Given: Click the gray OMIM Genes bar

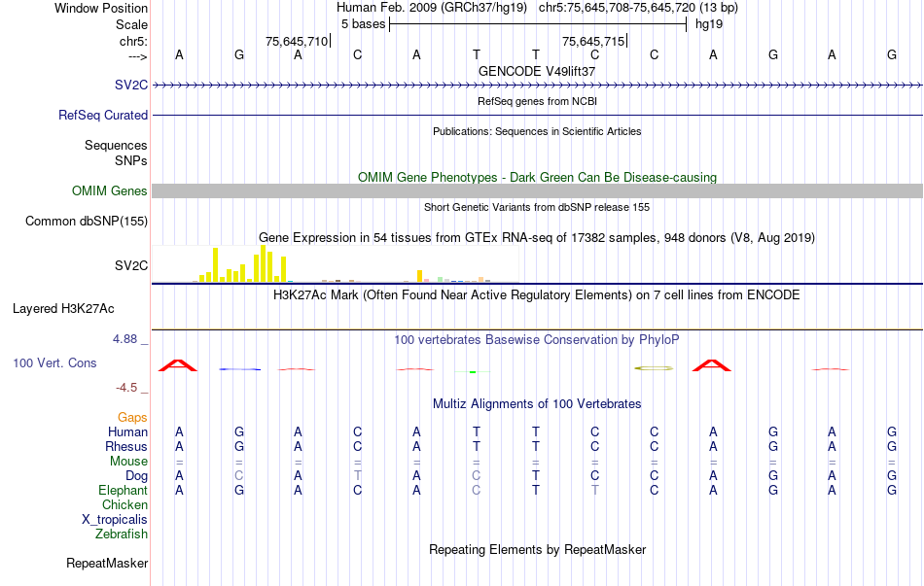Looking at the screenshot, I should 537,190.
